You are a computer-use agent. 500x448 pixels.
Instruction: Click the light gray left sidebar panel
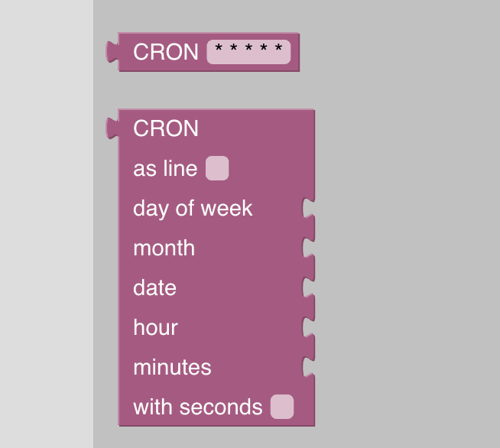point(46,229)
